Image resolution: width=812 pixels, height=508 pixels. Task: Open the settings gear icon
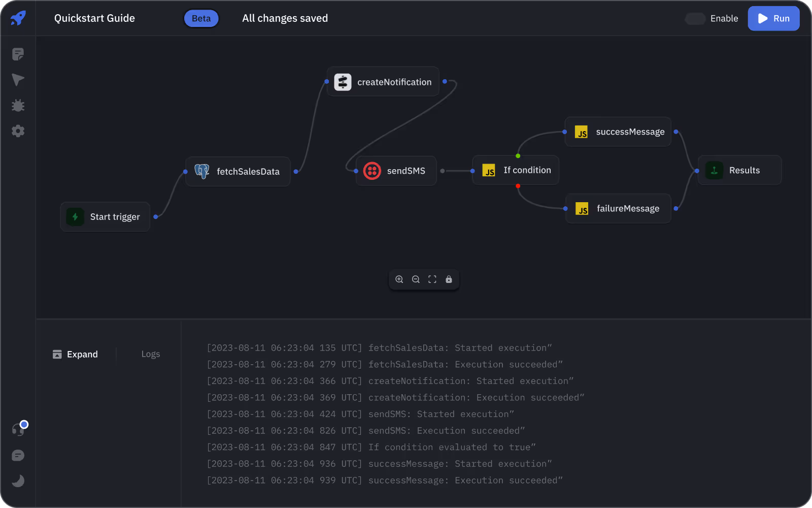[18, 131]
